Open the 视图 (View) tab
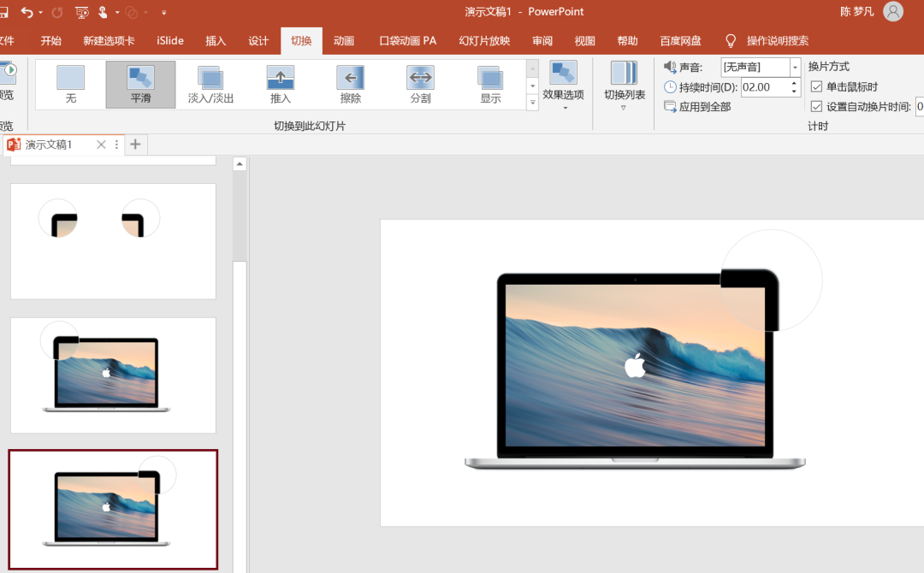 pyautogui.click(x=584, y=41)
